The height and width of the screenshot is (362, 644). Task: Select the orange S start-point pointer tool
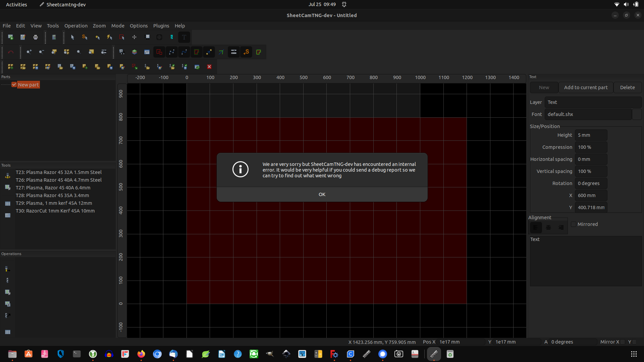[x=85, y=37]
